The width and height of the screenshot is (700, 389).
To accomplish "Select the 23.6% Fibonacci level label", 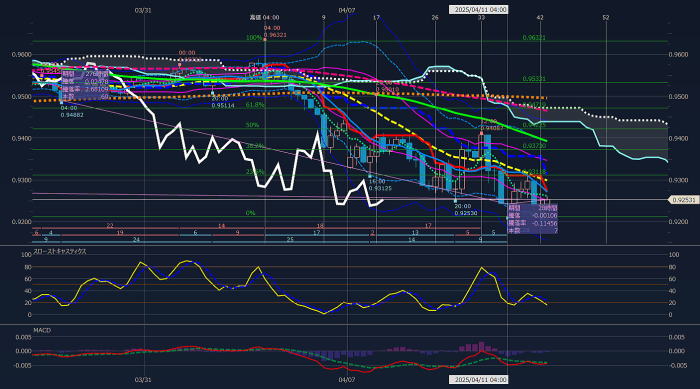I will [x=255, y=171].
